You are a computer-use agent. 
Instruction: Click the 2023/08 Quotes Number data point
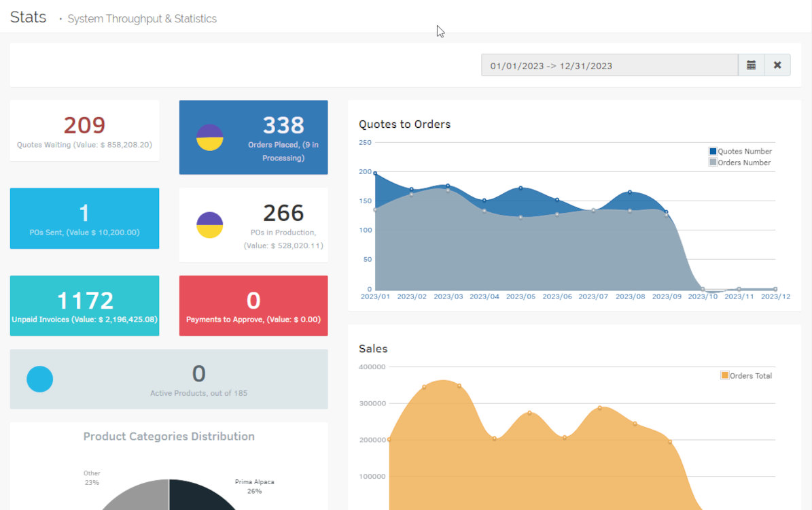(x=630, y=192)
